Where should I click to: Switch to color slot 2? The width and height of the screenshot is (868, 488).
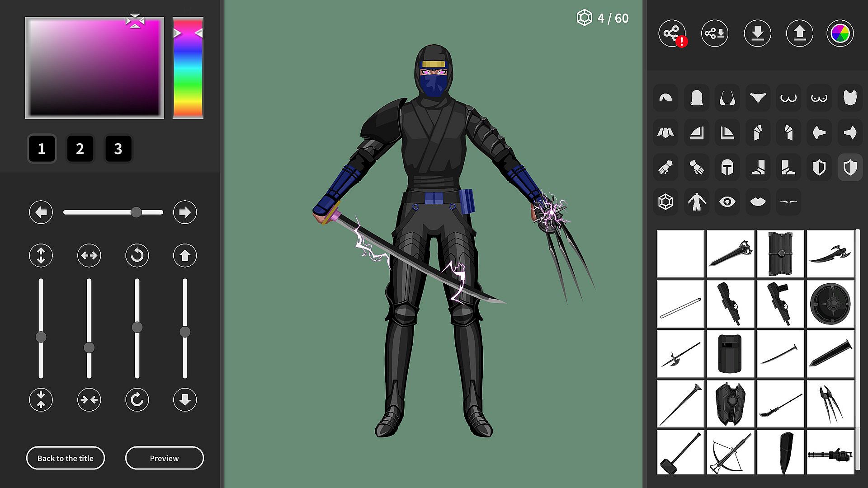[80, 149]
